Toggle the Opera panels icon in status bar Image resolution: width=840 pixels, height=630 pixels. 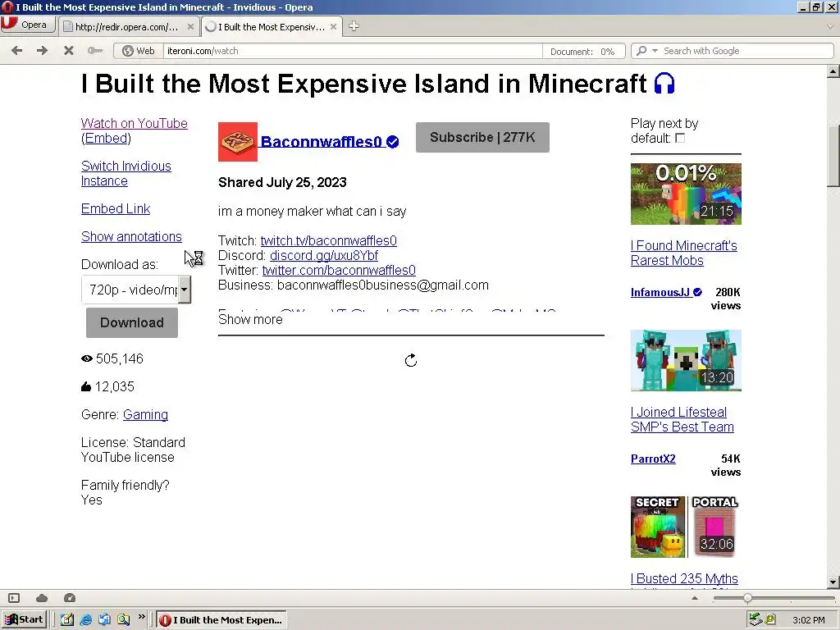(14, 598)
